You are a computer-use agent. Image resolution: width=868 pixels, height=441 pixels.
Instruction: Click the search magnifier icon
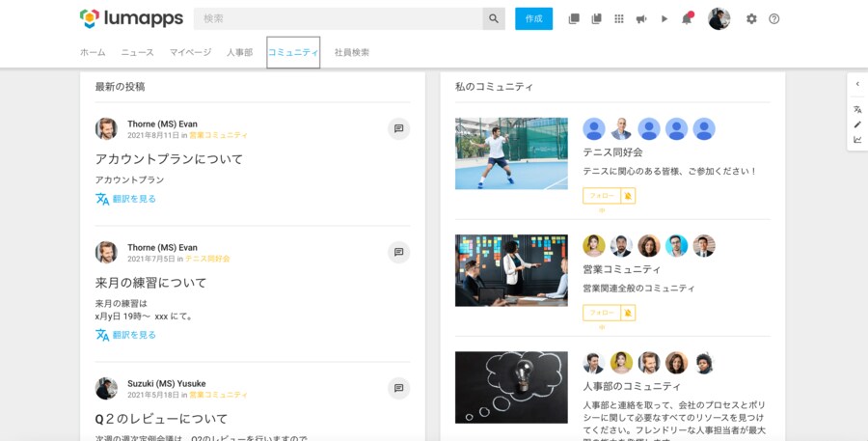(x=494, y=18)
